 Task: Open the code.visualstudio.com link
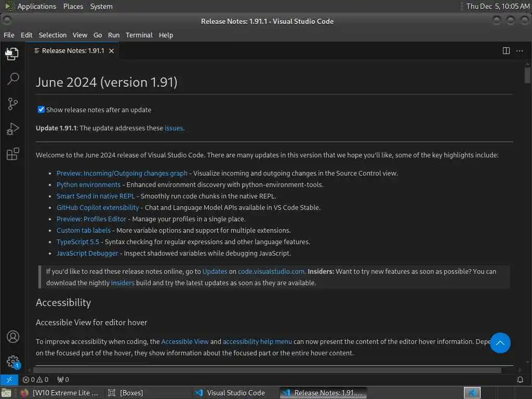pyautogui.click(x=271, y=271)
